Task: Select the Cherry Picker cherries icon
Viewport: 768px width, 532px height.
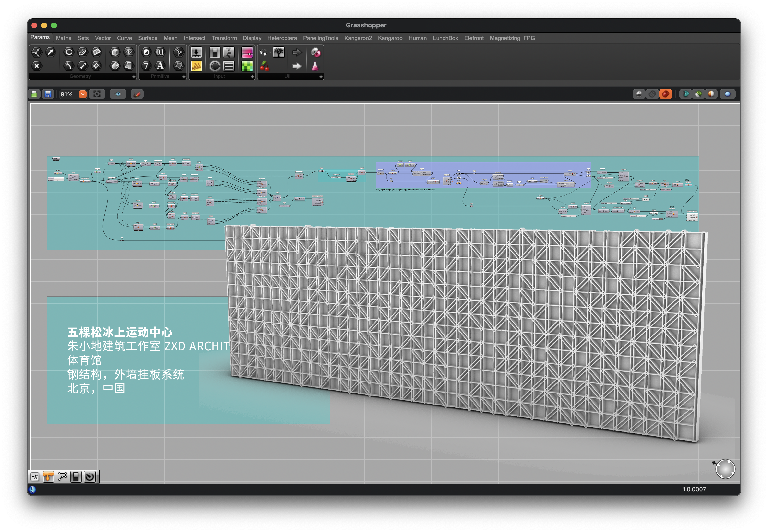Action: tap(264, 66)
